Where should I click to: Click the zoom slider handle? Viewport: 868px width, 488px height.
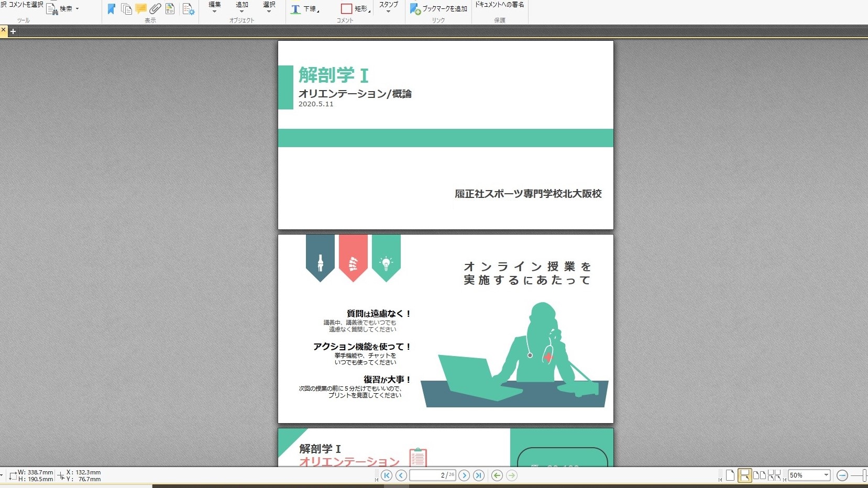pyautogui.click(x=864, y=475)
